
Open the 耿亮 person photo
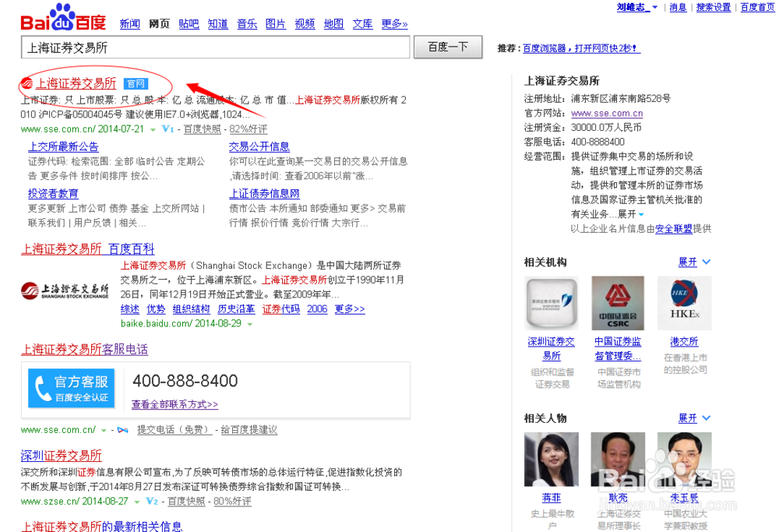pyautogui.click(x=618, y=460)
